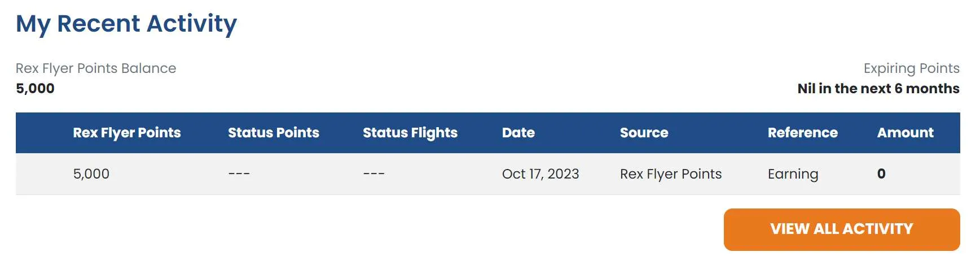Viewport: 980px width, 269px height.
Task: Click the Nil in the next 6 months text
Action: click(878, 89)
